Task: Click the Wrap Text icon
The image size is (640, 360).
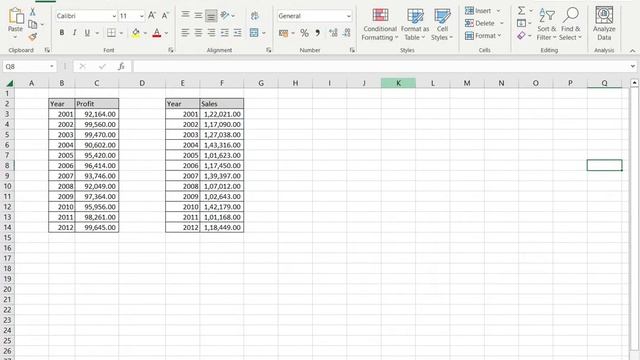Action: (x=255, y=16)
